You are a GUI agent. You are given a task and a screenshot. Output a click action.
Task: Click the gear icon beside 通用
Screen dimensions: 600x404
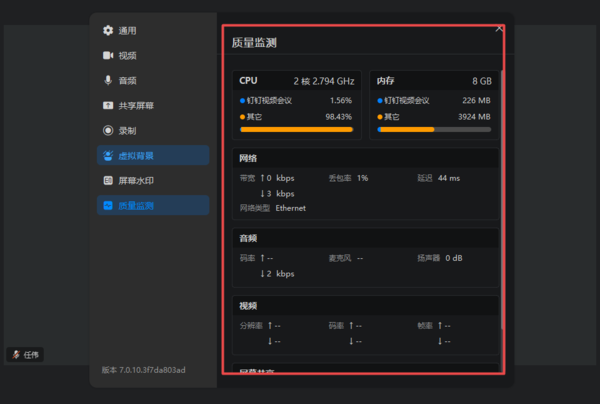coord(108,30)
